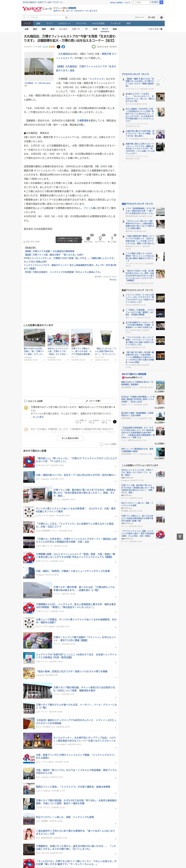Open article 砂丘でハロウィーン楽しむ、鳥取
This screenshot has height=868, width=186.
pyautogui.click(x=65, y=817)
